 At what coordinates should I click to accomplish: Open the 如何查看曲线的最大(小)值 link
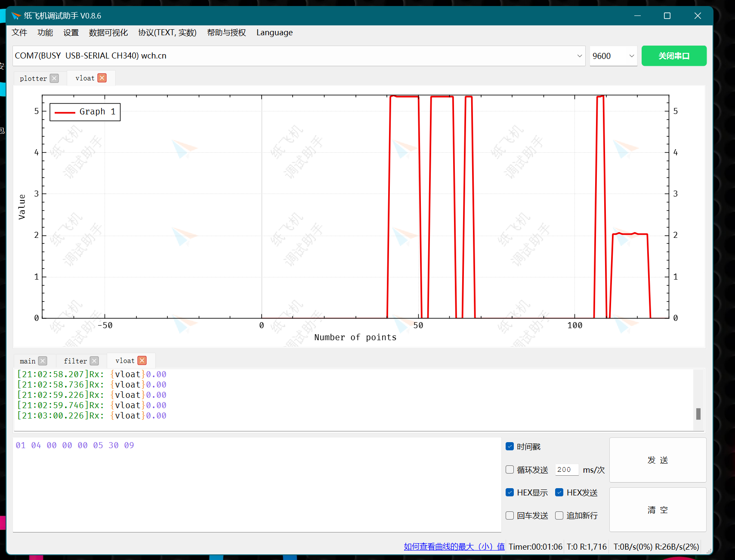pyautogui.click(x=454, y=547)
